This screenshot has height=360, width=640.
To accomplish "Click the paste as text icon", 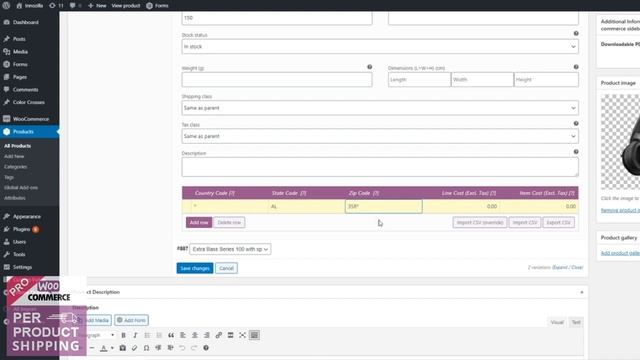I will 122,348.
